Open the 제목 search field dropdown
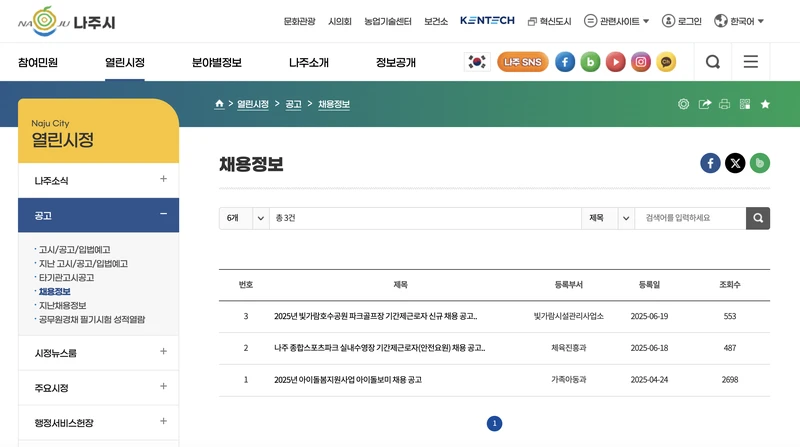This screenshot has width=800, height=447. click(608, 218)
